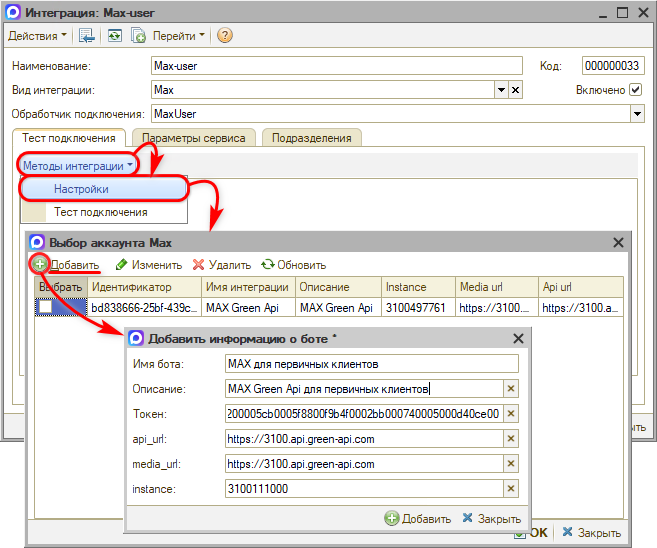Click the copy document toolbar icon
The width and height of the screenshot is (657, 548).
point(138,36)
